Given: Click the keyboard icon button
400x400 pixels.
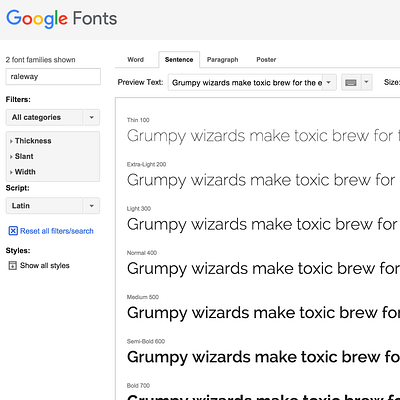Looking at the screenshot, I should pyautogui.click(x=351, y=82).
